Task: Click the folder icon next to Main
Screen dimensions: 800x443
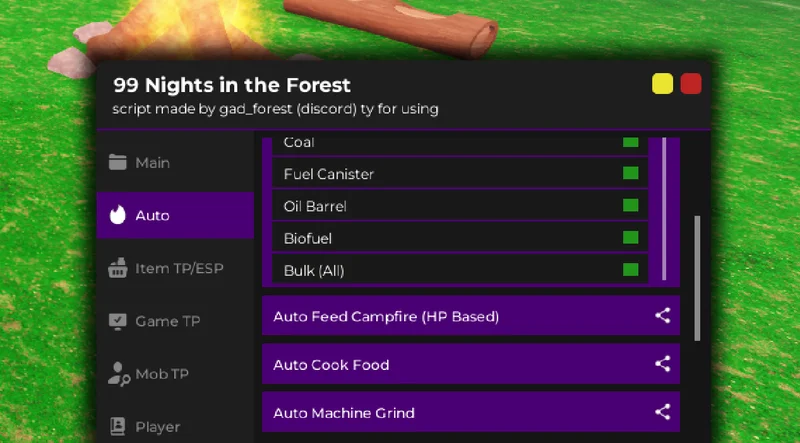Action: [117, 162]
